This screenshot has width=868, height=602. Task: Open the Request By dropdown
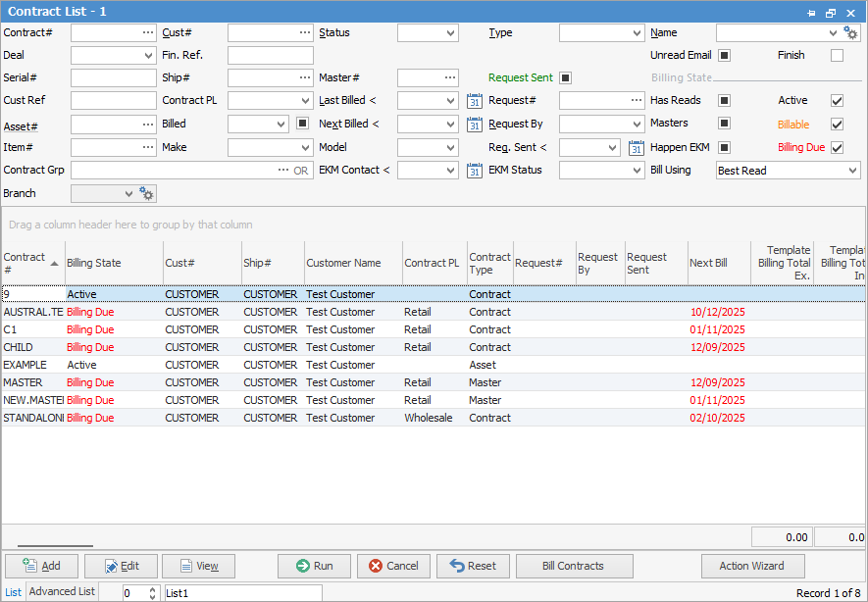click(637, 125)
